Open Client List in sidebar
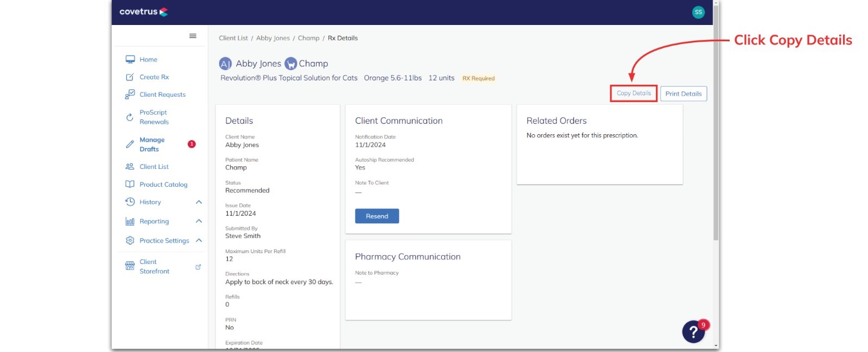The height and width of the screenshot is (352, 868). click(154, 167)
